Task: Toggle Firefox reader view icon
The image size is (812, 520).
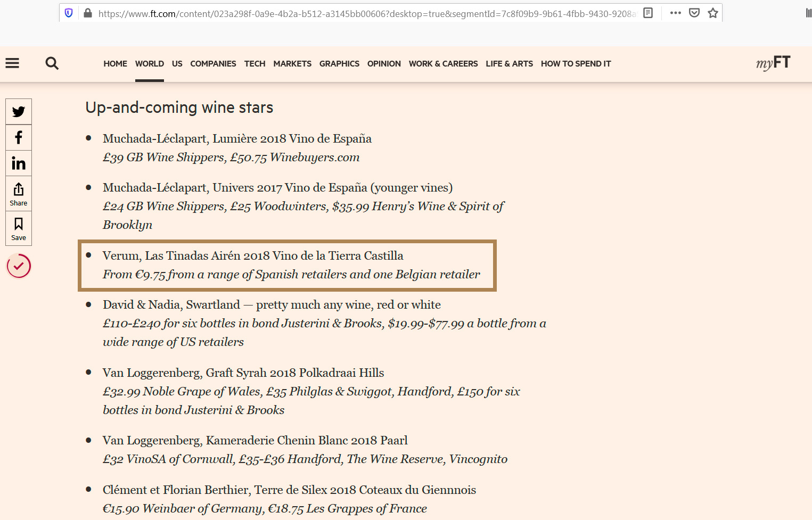Action: (x=648, y=13)
